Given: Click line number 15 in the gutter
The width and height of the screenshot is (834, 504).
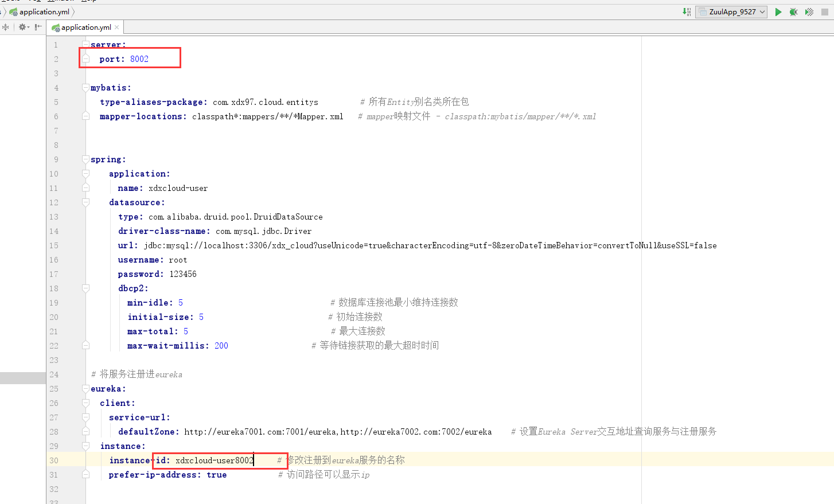Looking at the screenshot, I should tap(53, 245).
